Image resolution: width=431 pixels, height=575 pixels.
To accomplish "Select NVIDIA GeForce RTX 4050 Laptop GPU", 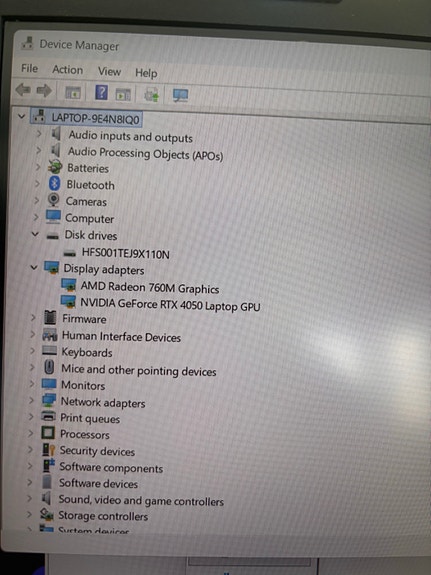I will pos(170,304).
